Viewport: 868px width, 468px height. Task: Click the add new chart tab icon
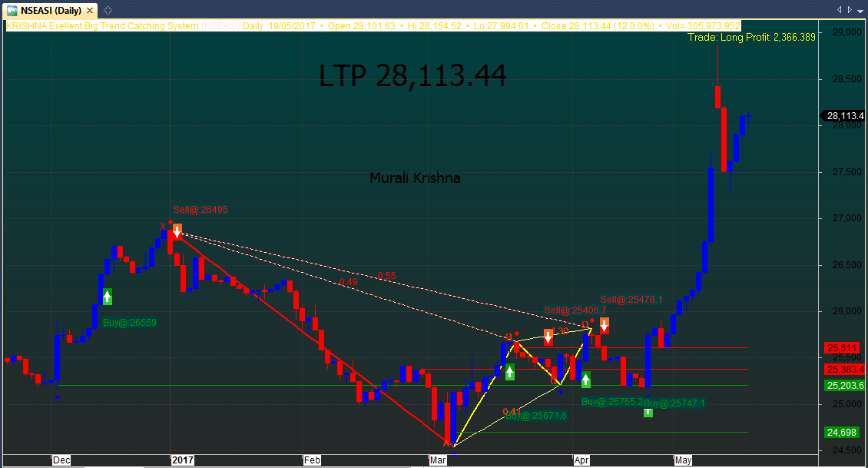(x=108, y=11)
